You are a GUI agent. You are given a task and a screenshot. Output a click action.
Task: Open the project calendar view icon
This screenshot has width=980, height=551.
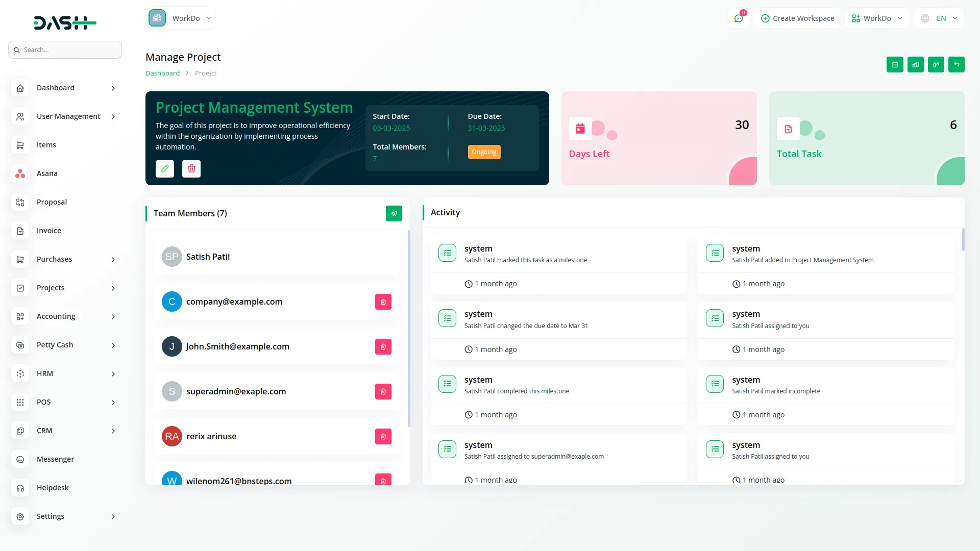click(x=895, y=64)
